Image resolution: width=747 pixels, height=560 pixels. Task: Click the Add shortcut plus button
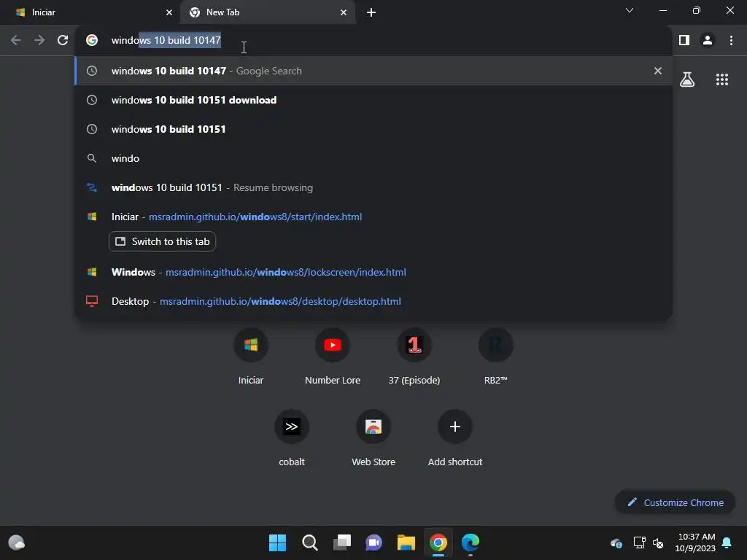(455, 427)
